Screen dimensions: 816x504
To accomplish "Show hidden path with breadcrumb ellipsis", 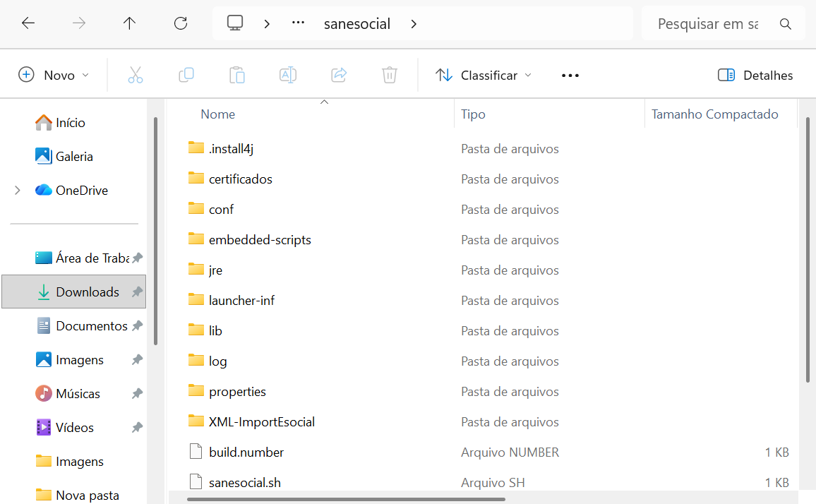I will point(298,23).
